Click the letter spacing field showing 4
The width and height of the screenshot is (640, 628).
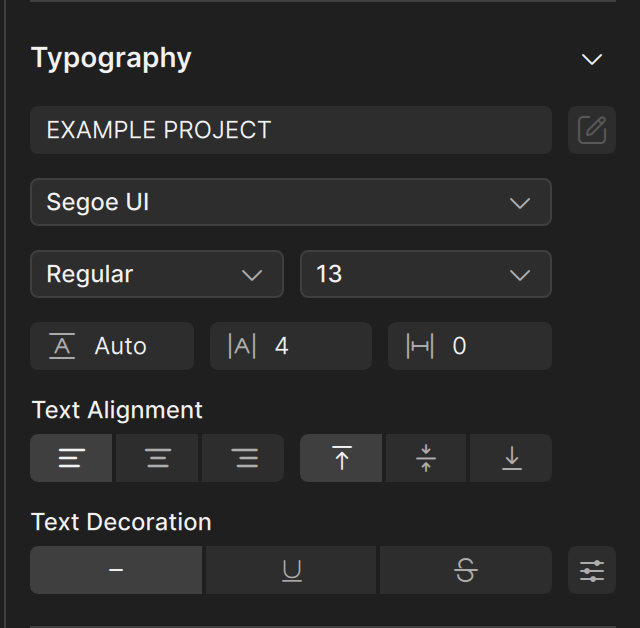pyautogui.click(x=291, y=346)
